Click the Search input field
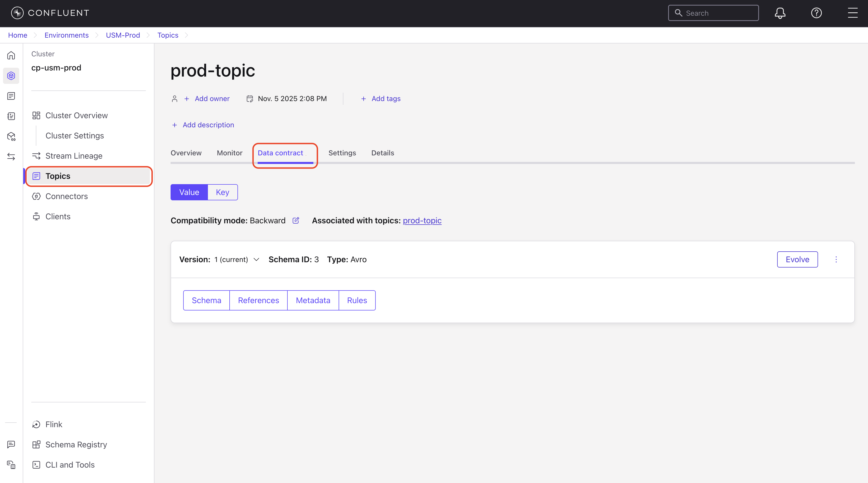This screenshot has width=868, height=483. tap(718, 13)
